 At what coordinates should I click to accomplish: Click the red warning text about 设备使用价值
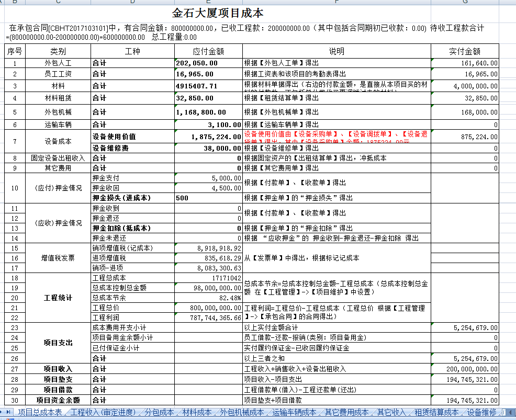335,137
